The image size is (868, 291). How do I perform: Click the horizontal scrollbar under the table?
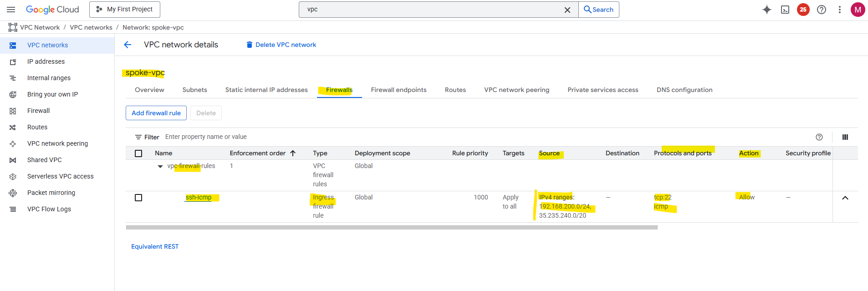click(x=392, y=227)
